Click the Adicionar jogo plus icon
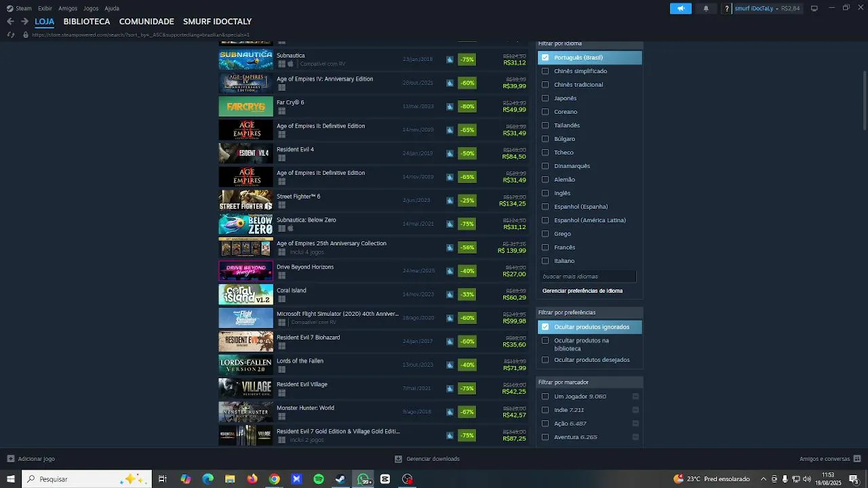This screenshot has width=868, height=488. tap(10, 459)
